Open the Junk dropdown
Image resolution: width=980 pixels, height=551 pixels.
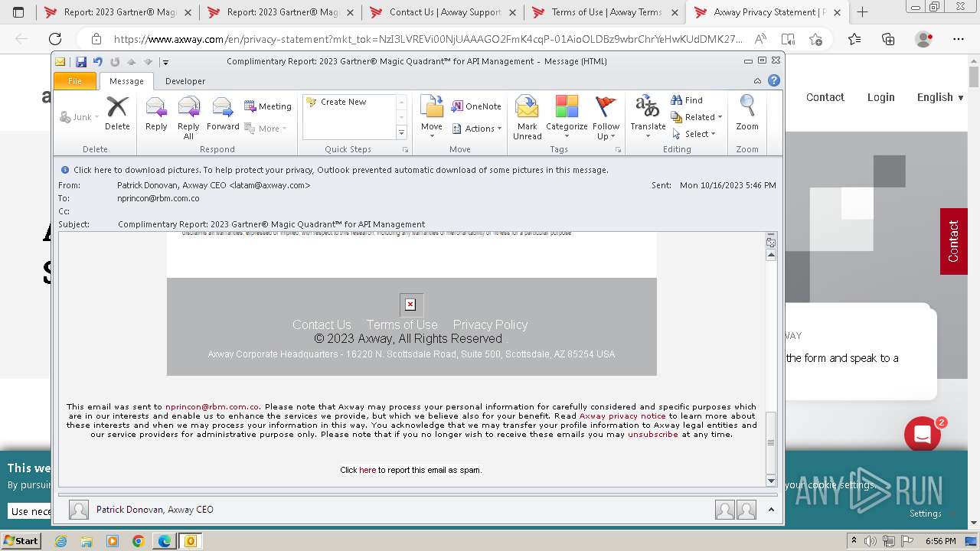pos(80,117)
